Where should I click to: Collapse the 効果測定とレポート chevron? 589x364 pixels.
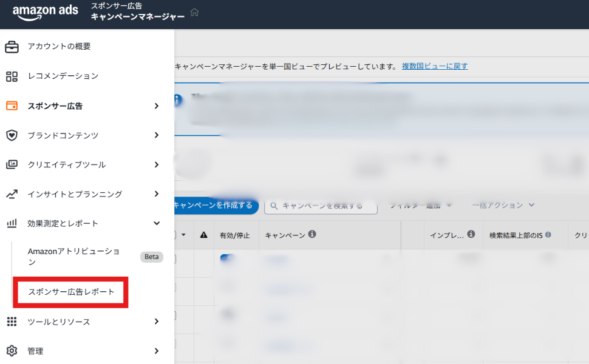[x=157, y=223]
